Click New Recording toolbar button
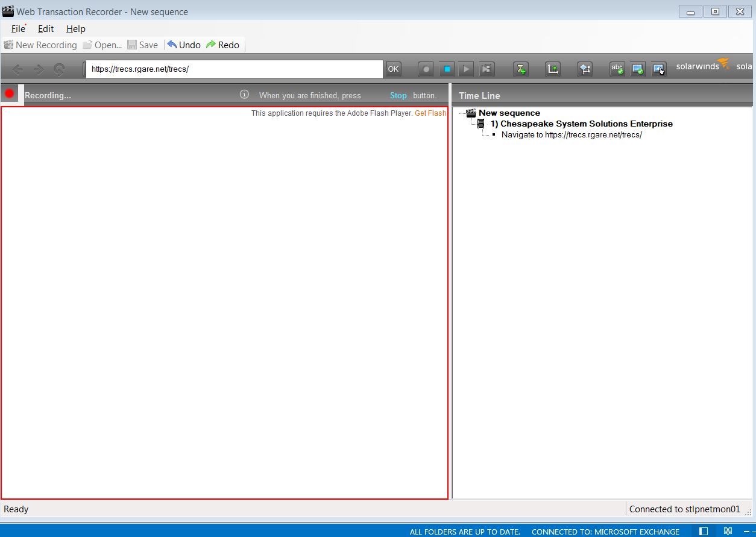Screen dimensions: 756x537 pos(40,45)
